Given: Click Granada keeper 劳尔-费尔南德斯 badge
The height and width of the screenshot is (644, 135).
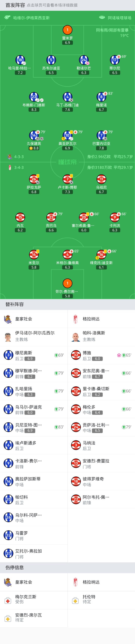Looking at the screenshot, I should click(x=67, y=283).
